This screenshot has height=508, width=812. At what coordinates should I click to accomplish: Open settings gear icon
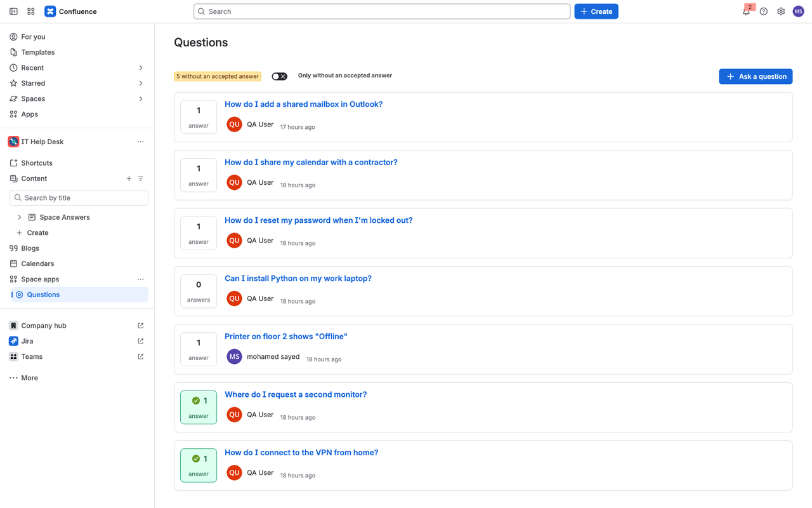[x=781, y=11]
